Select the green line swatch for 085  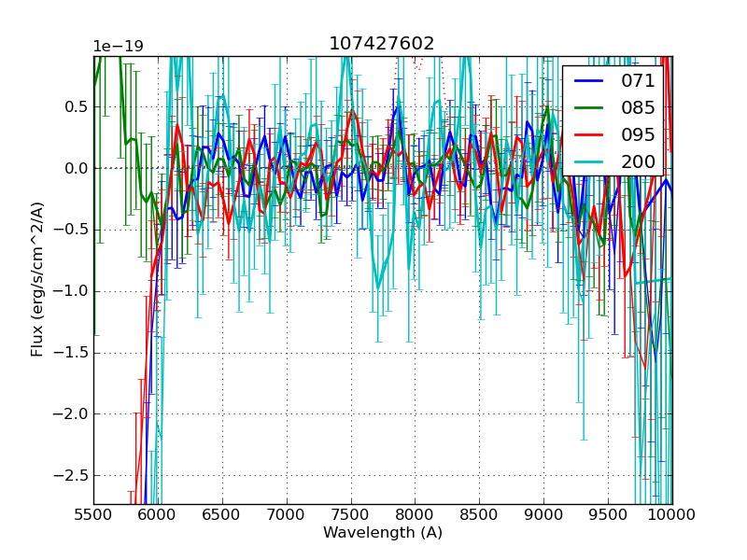[588, 107]
